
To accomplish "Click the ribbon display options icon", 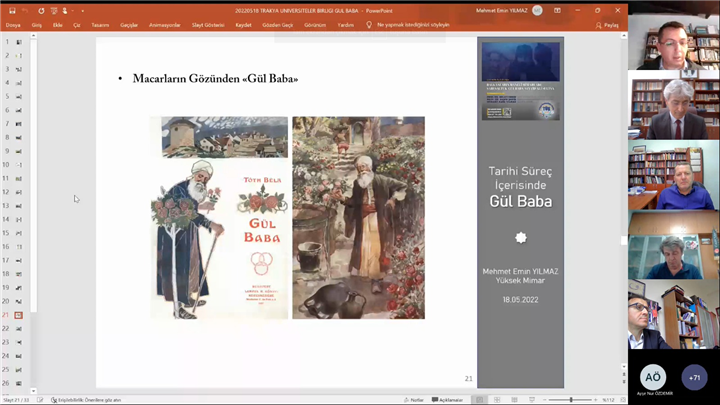I will [x=557, y=11].
